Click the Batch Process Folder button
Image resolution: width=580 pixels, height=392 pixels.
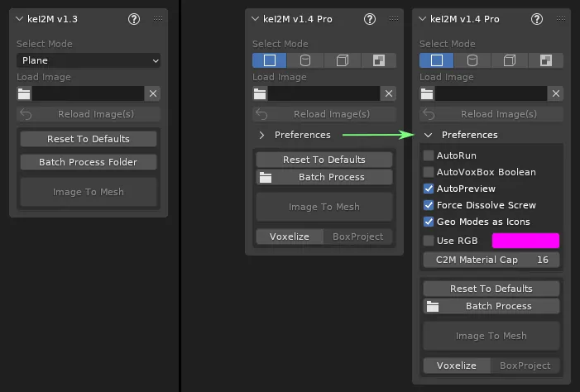point(89,162)
